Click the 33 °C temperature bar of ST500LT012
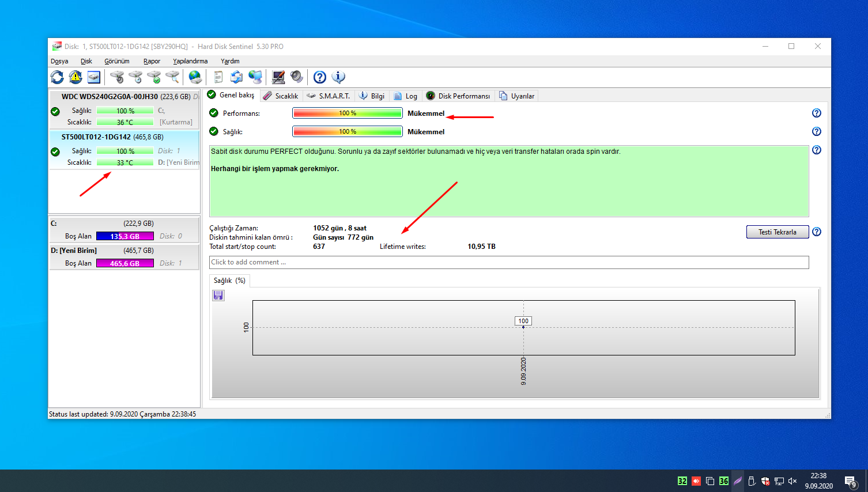Image resolution: width=868 pixels, height=492 pixels. [125, 162]
